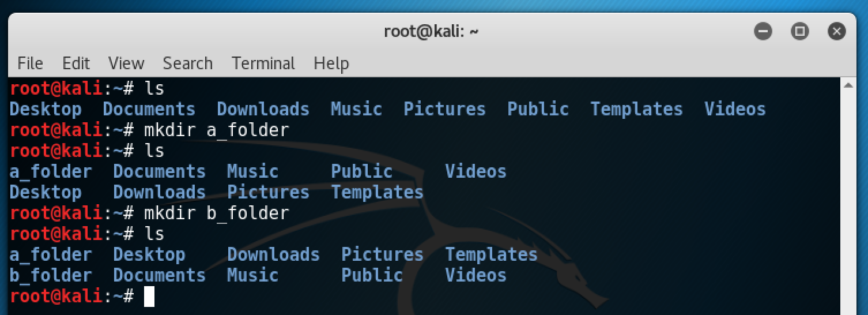Viewport: 868px width, 315px height.
Task: Click Pictures between Music and Public
Action: pyautogui.click(x=444, y=110)
